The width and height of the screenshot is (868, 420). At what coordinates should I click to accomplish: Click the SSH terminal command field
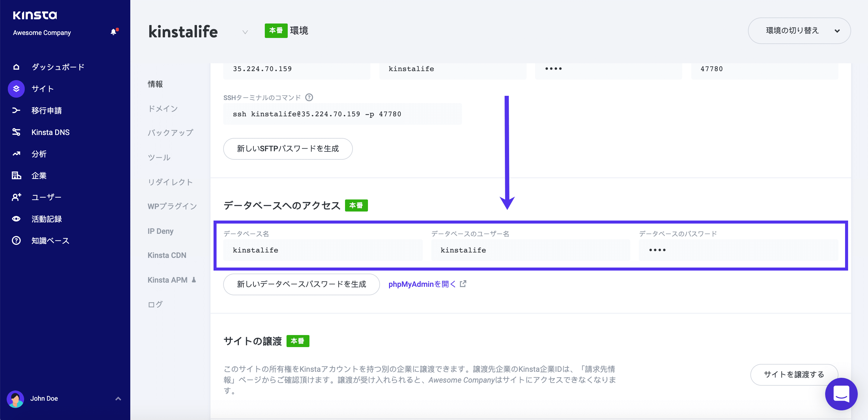(x=342, y=114)
